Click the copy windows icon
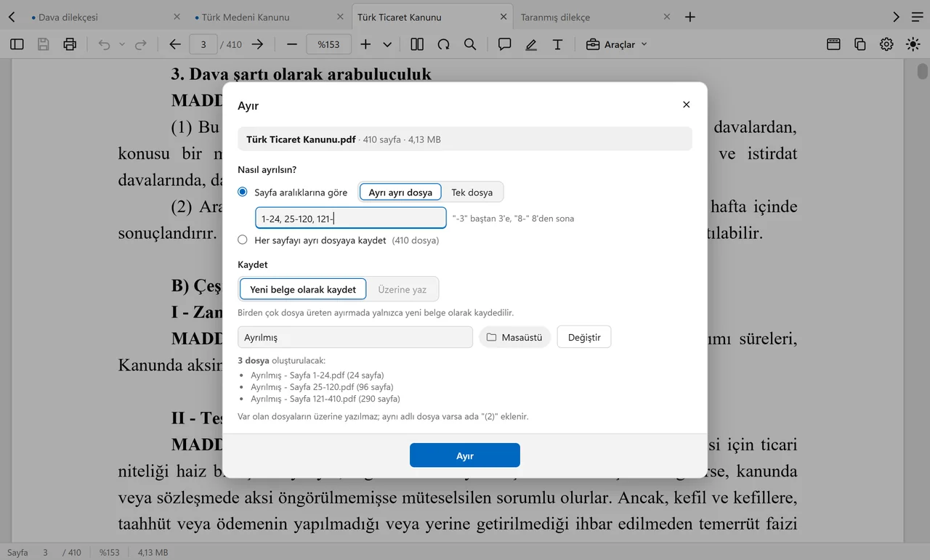930x560 pixels. pyautogui.click(x=860, y=44)
